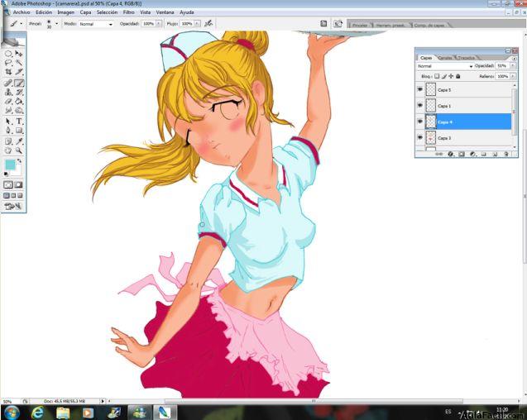Select the Path Selection arrow tool

point(8,122)
